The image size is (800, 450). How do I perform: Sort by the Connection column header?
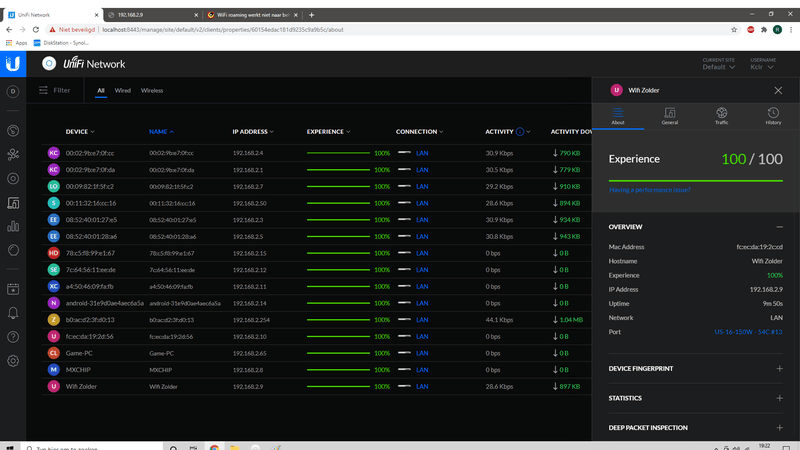point(419,132)
